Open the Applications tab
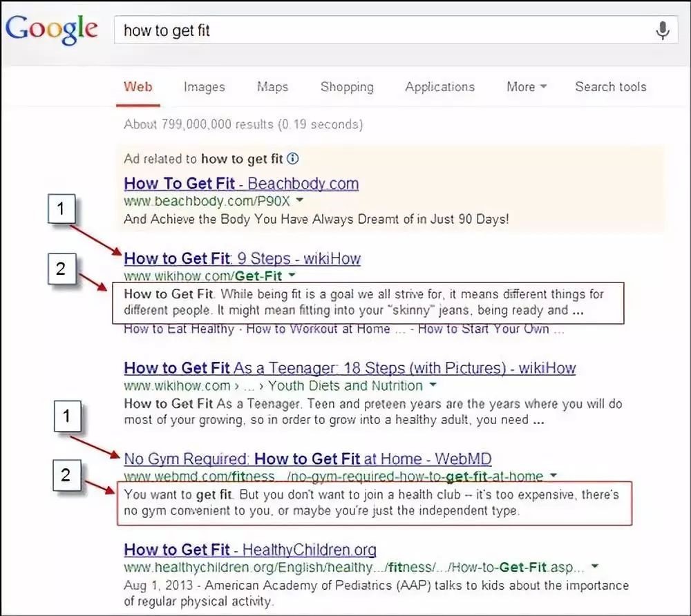691x616 pixels. tap(439, 87)
